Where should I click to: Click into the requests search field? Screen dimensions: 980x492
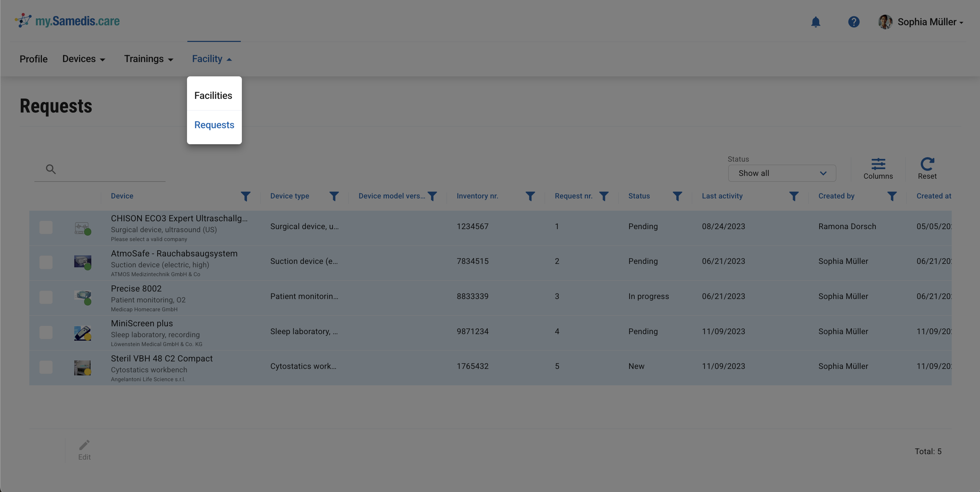click(x=108, y=169)
